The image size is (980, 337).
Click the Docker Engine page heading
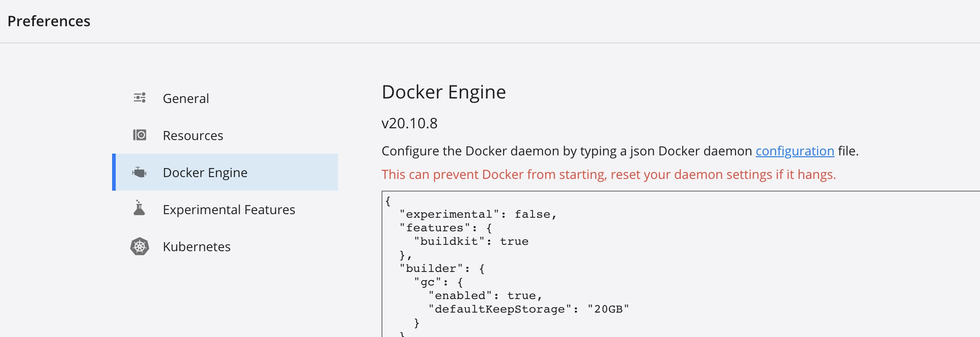pos(444,92)
